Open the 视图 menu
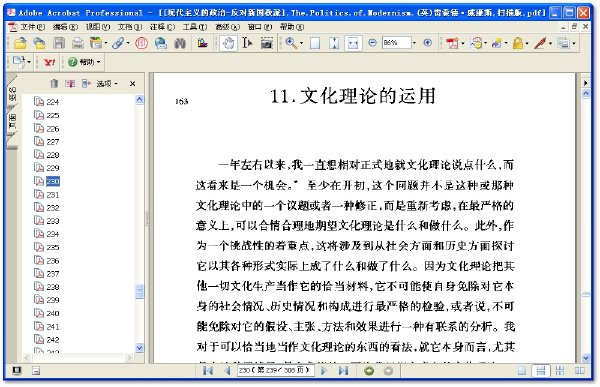The image size is (600, 387). pyautogui.click(x=98, y=27)
